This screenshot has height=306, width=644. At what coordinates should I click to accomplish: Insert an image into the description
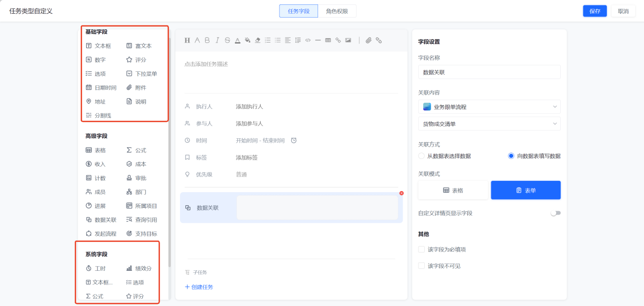(348, 41)
